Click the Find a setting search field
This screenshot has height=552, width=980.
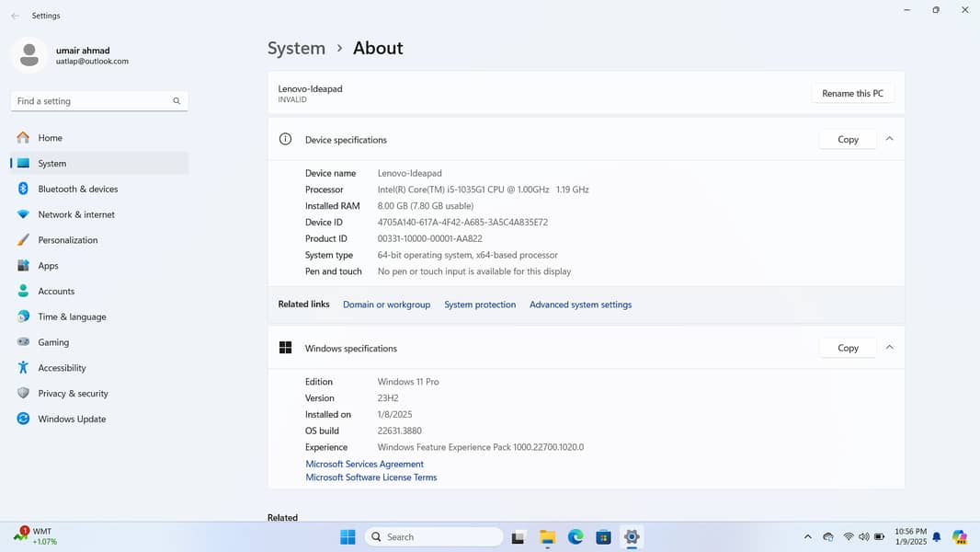[92, 101]
